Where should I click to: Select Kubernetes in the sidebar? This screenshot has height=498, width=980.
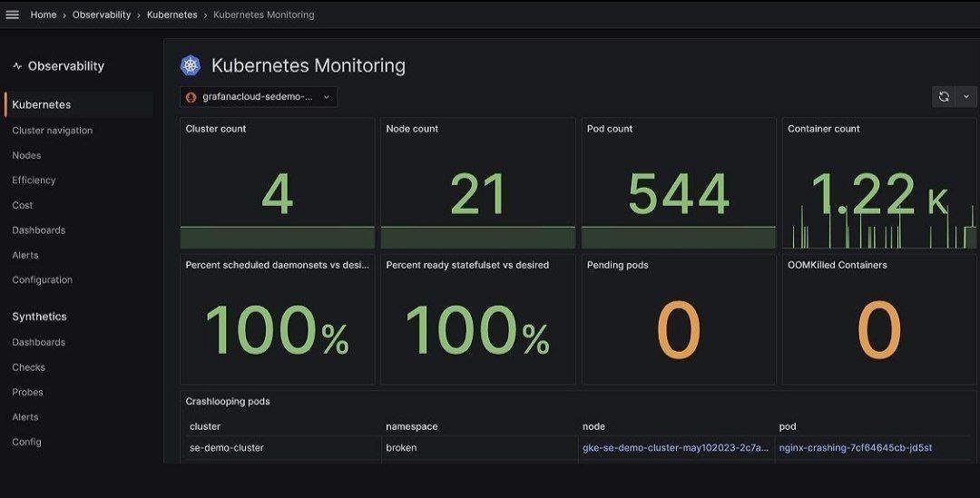pos(78,104)
